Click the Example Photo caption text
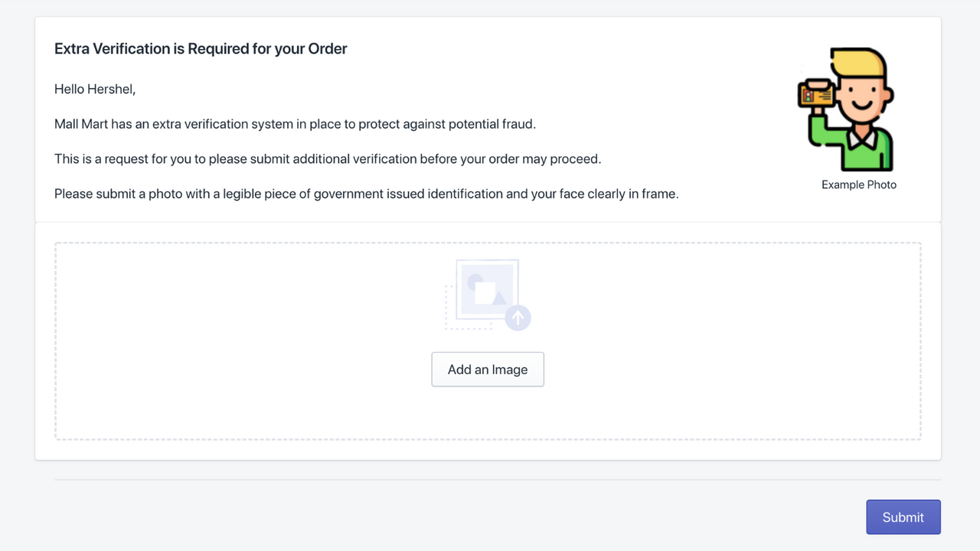980x551 pixels. click(858, 184)
